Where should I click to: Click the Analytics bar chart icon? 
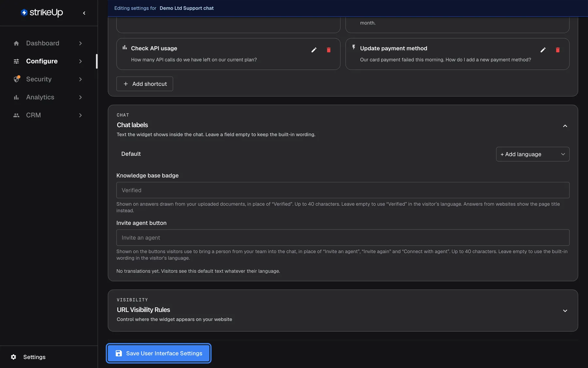click(x=16, y=97)
